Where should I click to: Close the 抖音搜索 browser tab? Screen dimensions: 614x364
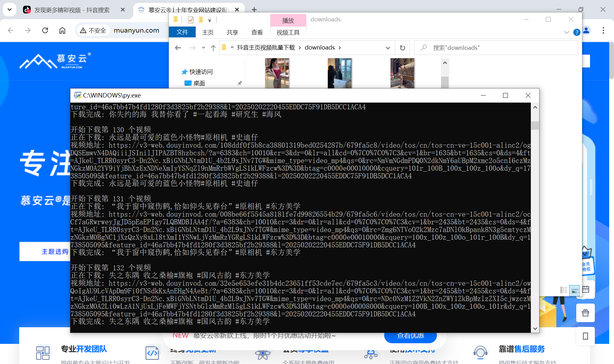123,10
